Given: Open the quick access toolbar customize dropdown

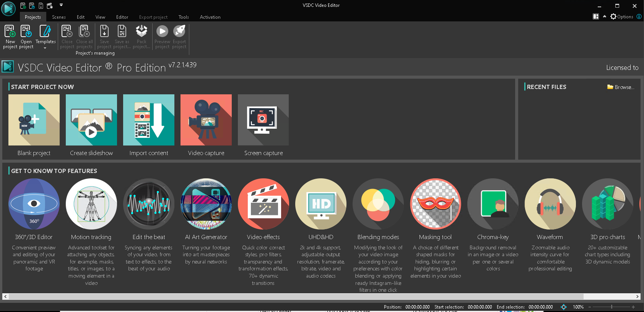Looking at the screenshot, I should click(61, 5).
